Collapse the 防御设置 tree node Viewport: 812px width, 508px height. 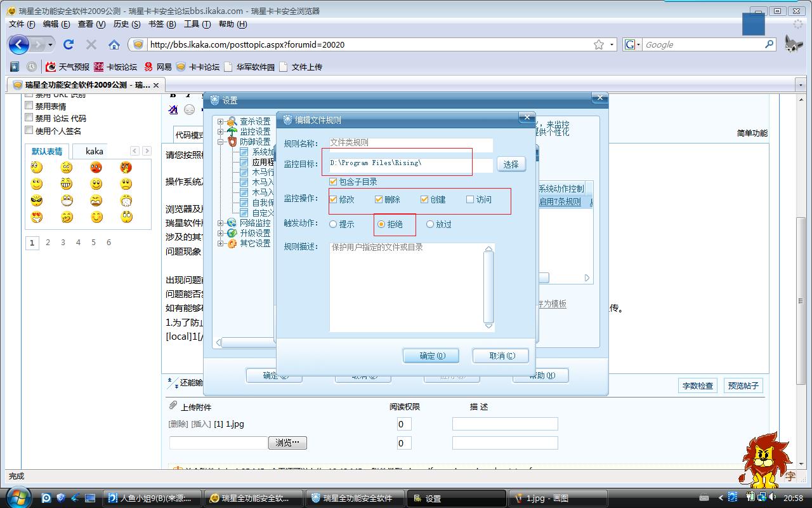[220, 142]
